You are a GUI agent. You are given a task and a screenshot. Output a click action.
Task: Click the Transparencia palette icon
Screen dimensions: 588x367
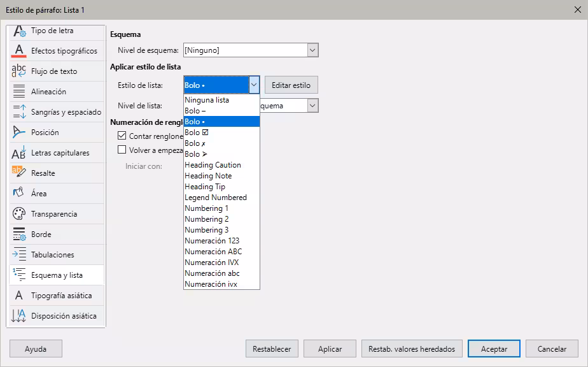coord(18,213)
